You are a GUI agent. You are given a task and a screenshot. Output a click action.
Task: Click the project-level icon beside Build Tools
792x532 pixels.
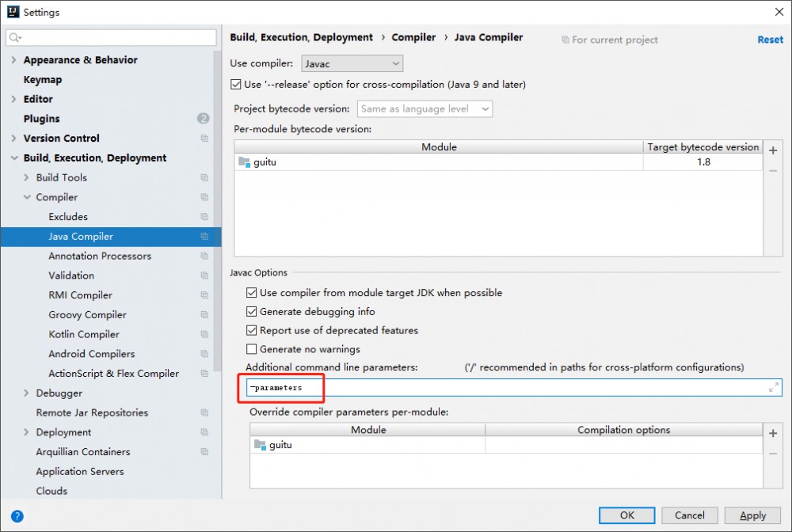[204, 177]
